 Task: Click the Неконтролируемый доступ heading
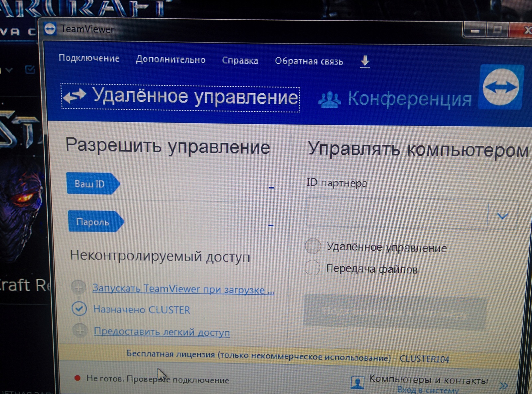[160, 257]
